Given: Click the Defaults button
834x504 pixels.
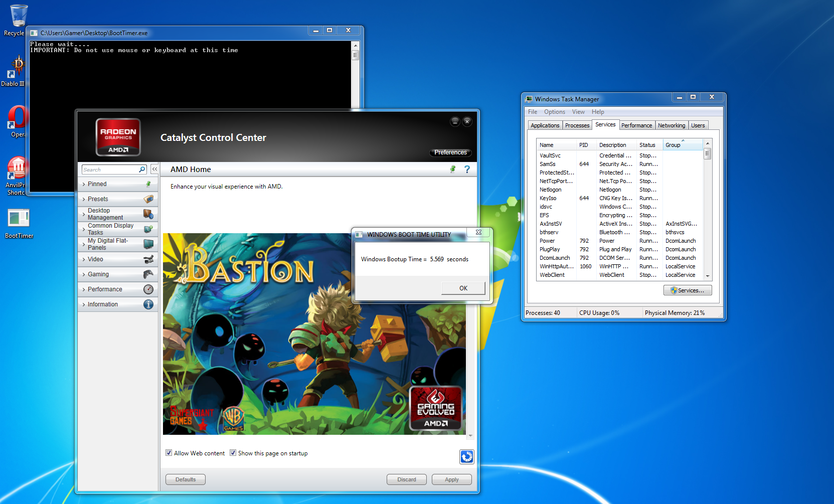Looking at the screenshot, I should [x=186, y=479].
